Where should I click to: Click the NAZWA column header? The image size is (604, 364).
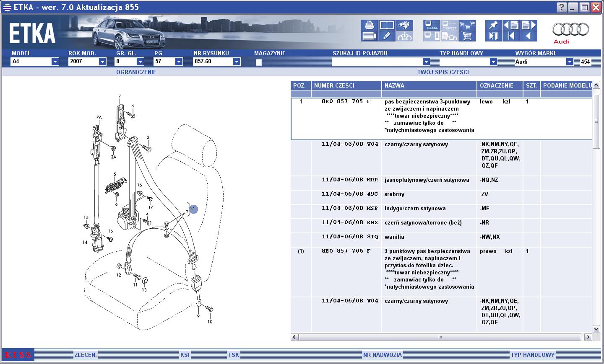point(430,85)
